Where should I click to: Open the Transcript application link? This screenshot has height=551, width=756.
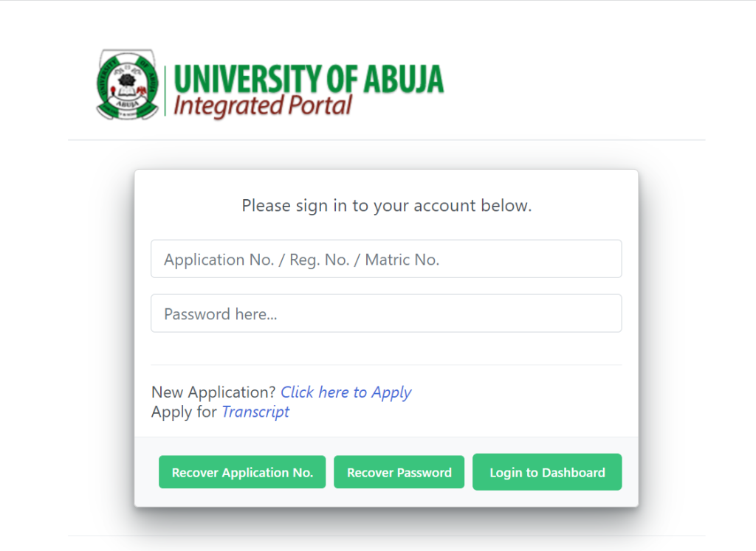255,412
